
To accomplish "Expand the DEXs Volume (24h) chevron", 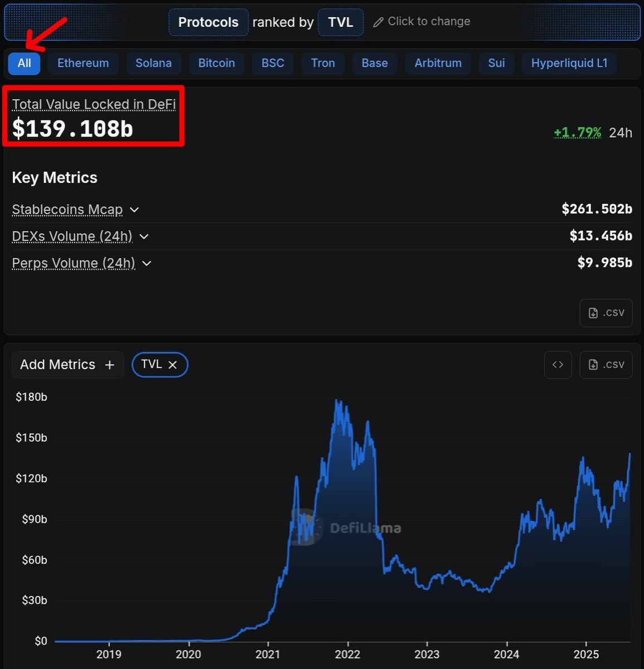I will coord(144,236).
